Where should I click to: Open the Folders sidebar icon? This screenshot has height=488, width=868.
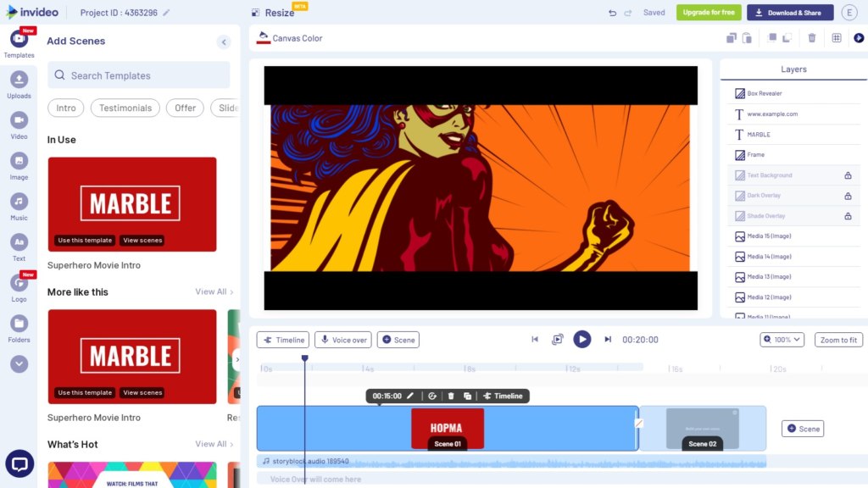(x=19, y=329)
